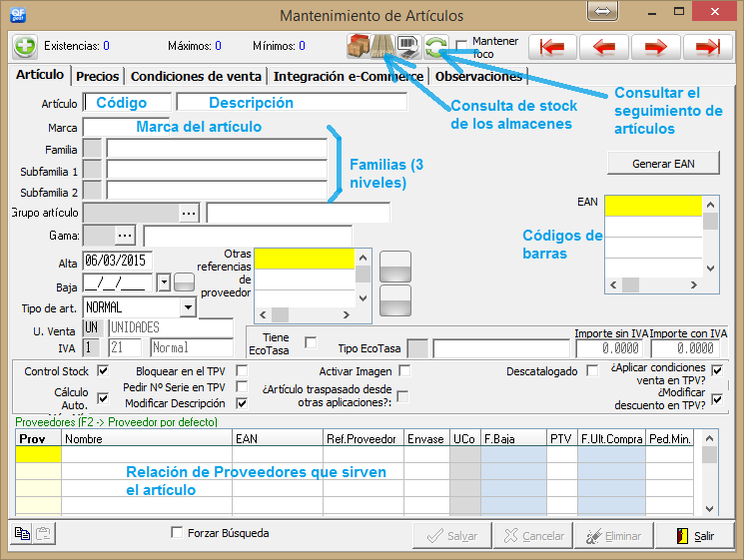Go to next record arrow
Viewport: 744px width, 560px height.
point(656,47)
